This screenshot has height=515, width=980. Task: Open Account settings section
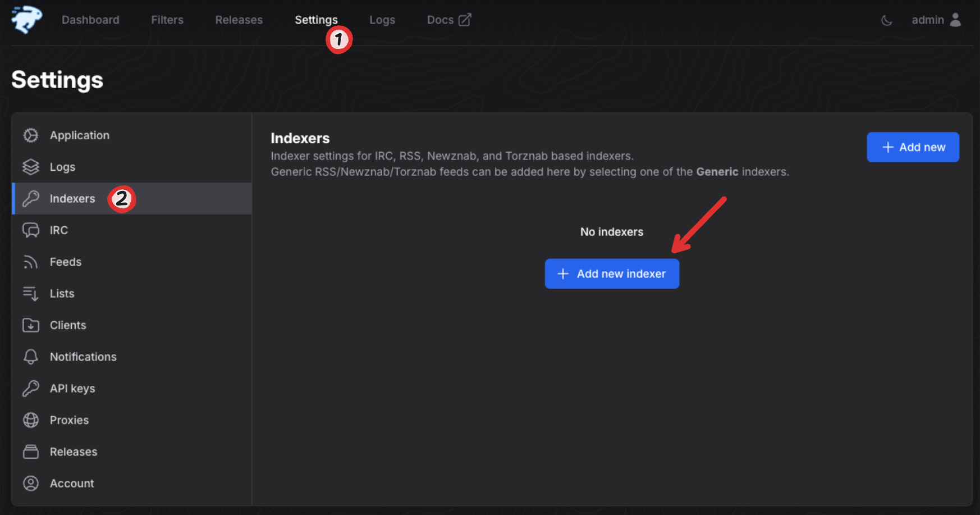[x=72, y=484]
